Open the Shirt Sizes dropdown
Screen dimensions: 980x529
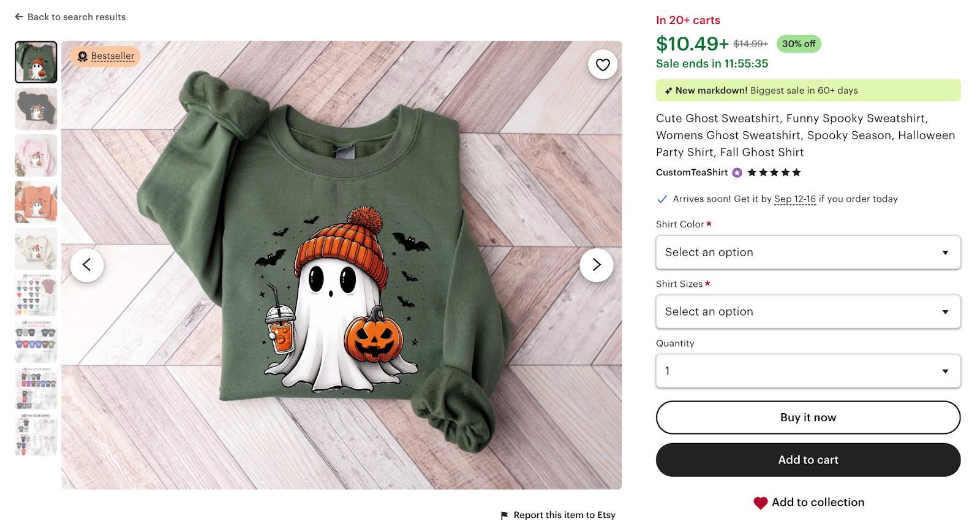click(x=808, y=311)
